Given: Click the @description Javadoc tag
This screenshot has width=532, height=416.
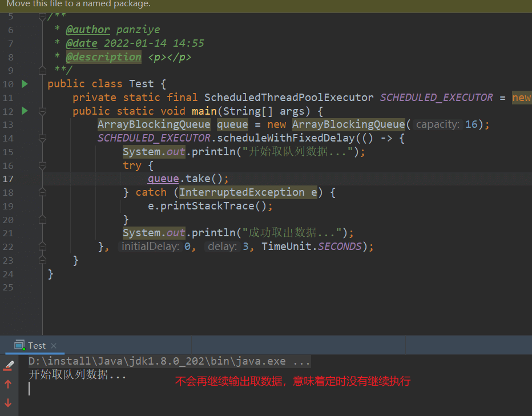Looking at the screenshot, I should (x=103, y=57).
